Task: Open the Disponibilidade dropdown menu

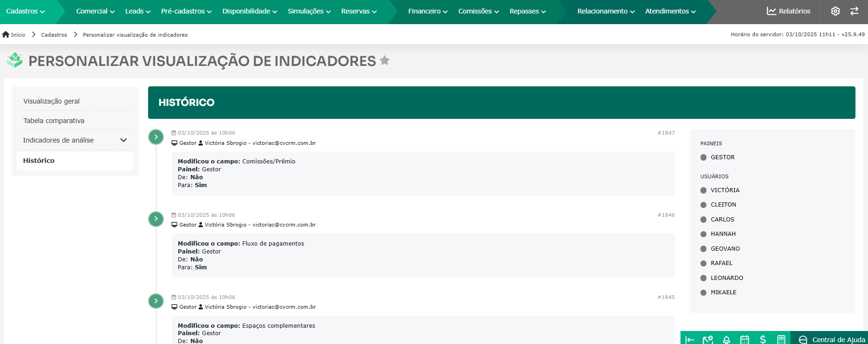Action: tap(250, 11)
